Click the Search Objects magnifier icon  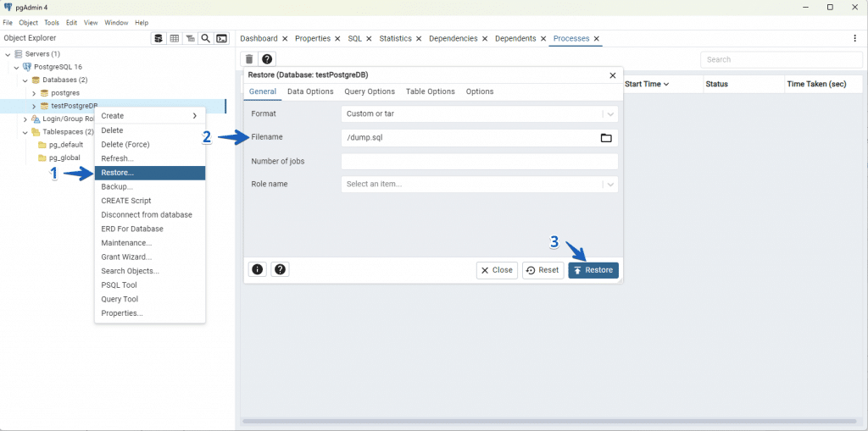206,38
